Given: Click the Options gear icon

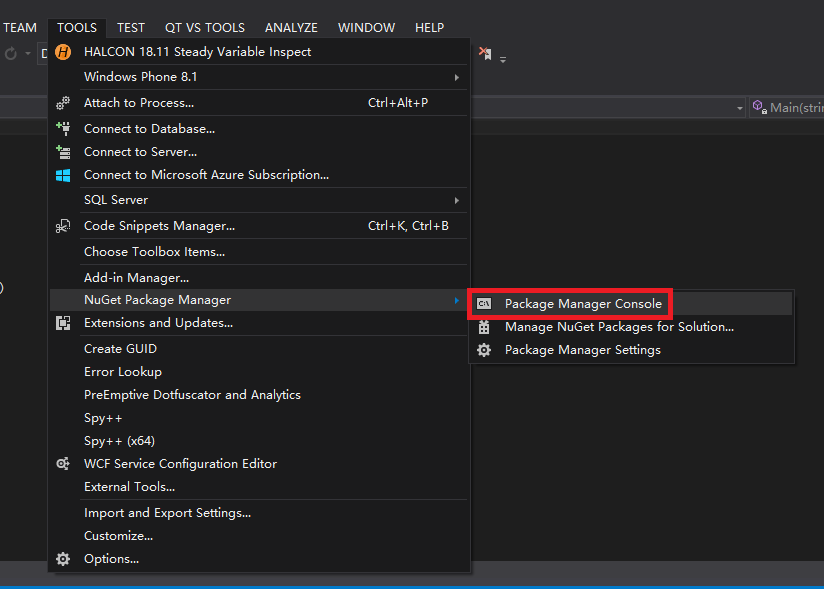Looking at the screenshot, I should [x=63, y=558].
